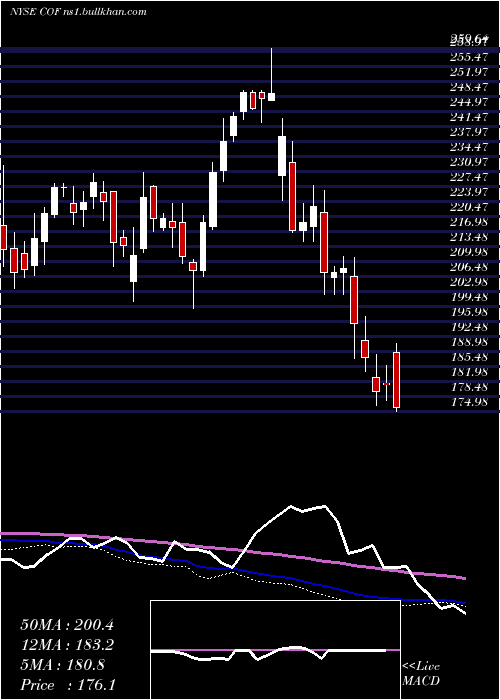Click the 185.48 price axis label
The width and height of the screenshot is (500, 700).
[x=468, y=357]
